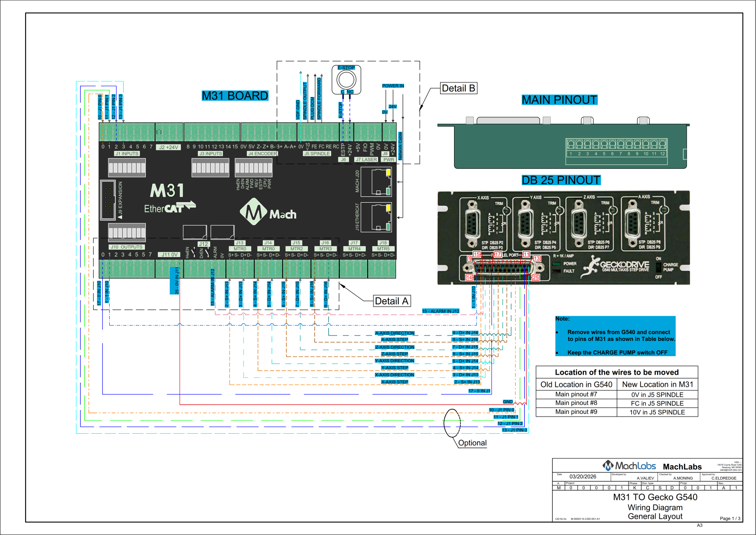The width and height of the screenshot is (756, 535).
Task: Select the X AXIS DB9 connector
Action: (x=472, y=224)
